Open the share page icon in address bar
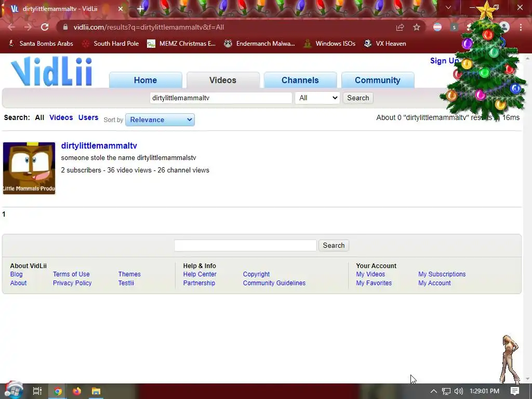Viewport: 532px width, 399px height. tap(400, 27)
